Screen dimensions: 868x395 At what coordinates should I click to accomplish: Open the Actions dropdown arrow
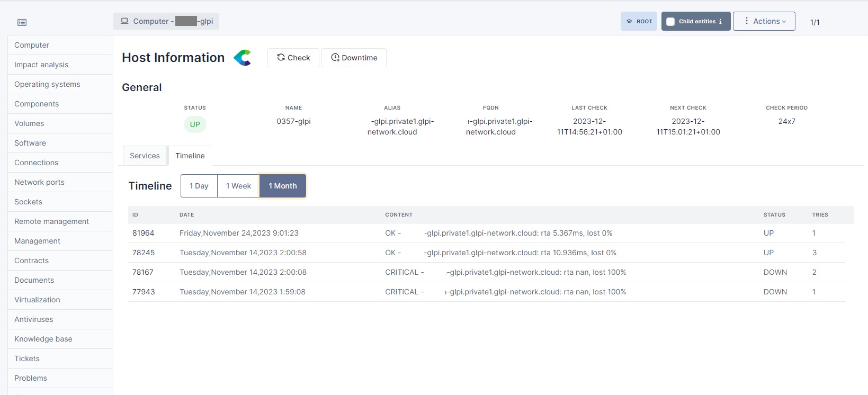(x=784, y=22)
